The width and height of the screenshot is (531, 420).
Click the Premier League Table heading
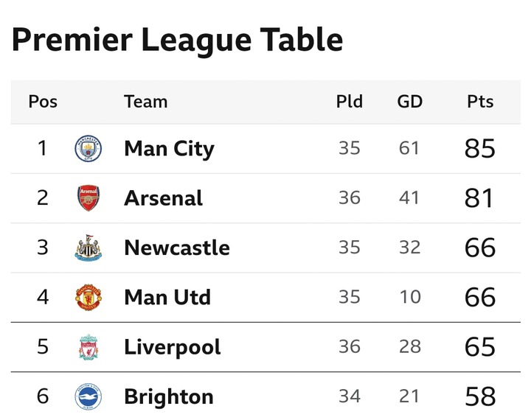[178, 41]
